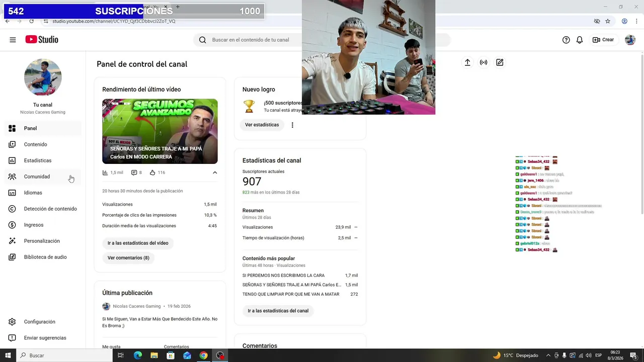644x362 pixels.
Task: Click into the Studio search field
Action: 251,40
